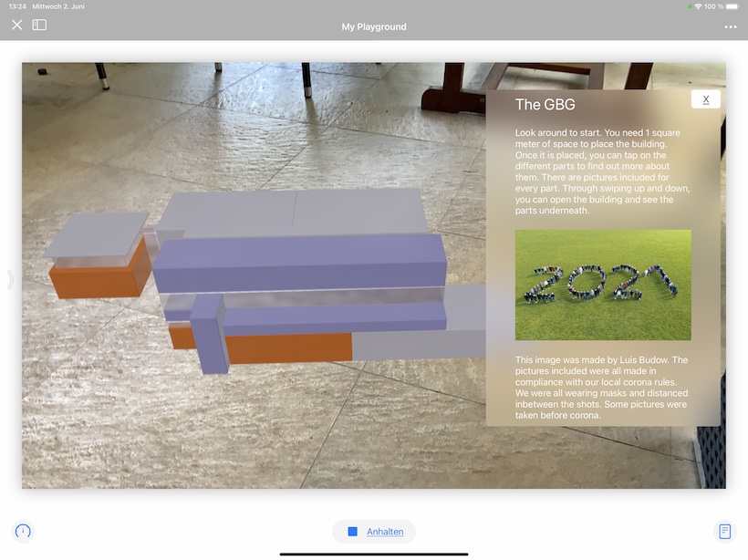The width and height of the screenshot is (748, 560).
Task: Open the documentation page icon at bottom right
Action: pos(724,531)
